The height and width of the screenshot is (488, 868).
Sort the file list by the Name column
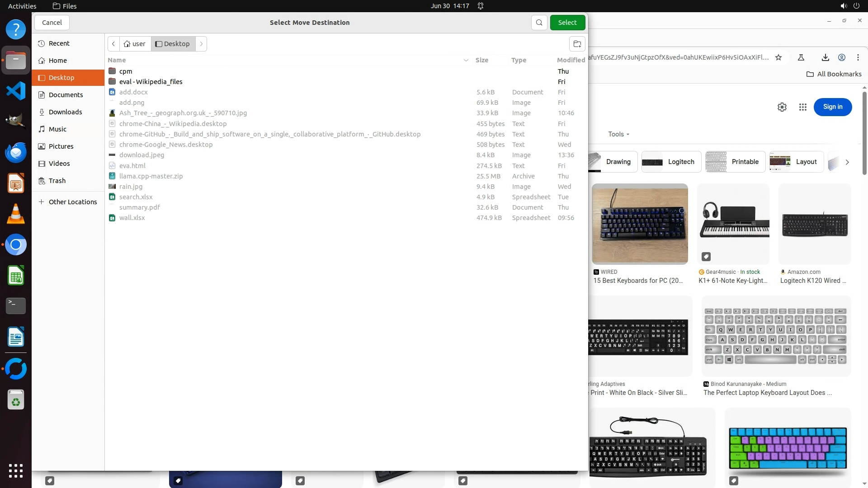click(117, 60)
